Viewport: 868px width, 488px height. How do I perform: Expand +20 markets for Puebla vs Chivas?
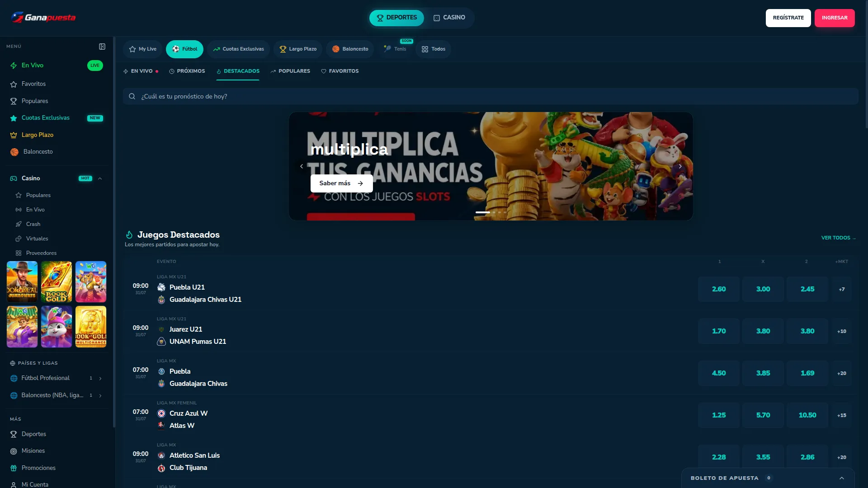[x=842, y=373]
